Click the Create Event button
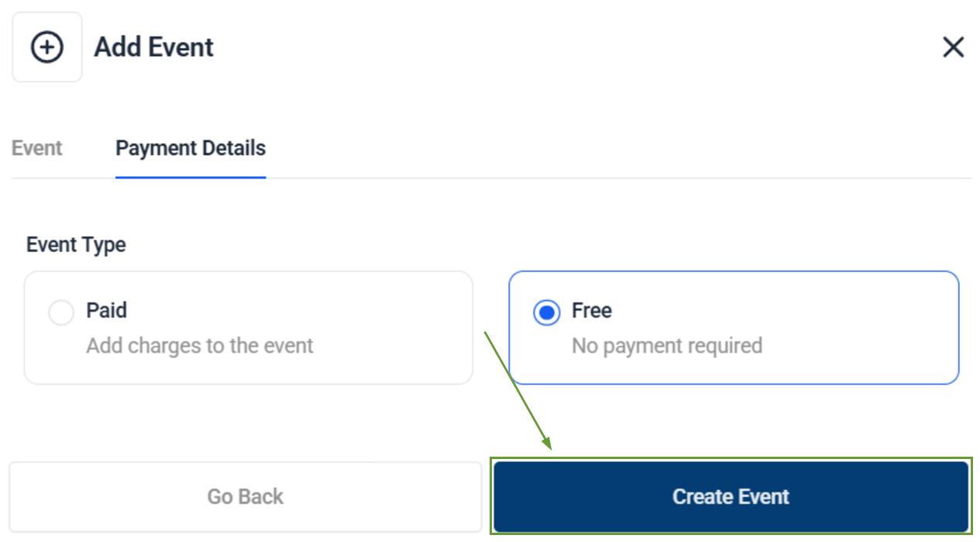The image size is (980, 542). point(731,496)
